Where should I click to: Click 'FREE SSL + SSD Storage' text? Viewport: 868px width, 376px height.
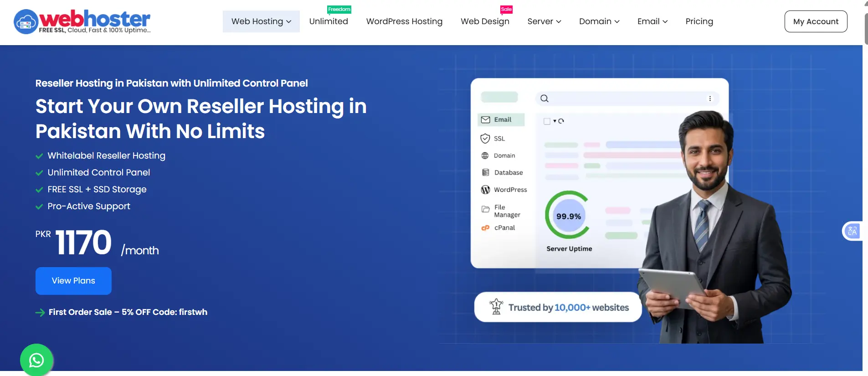97,190
